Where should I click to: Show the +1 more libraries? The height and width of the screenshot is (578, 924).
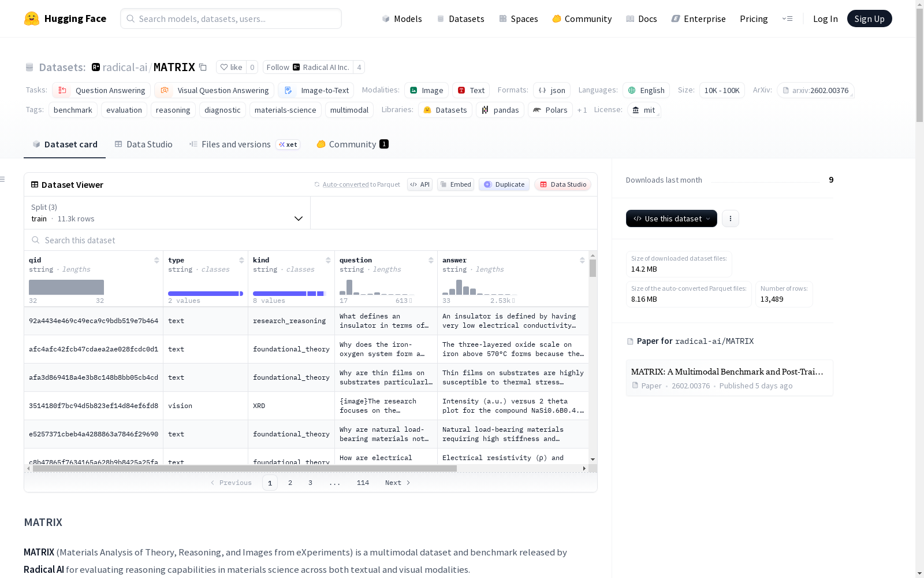tap(582, 110)
